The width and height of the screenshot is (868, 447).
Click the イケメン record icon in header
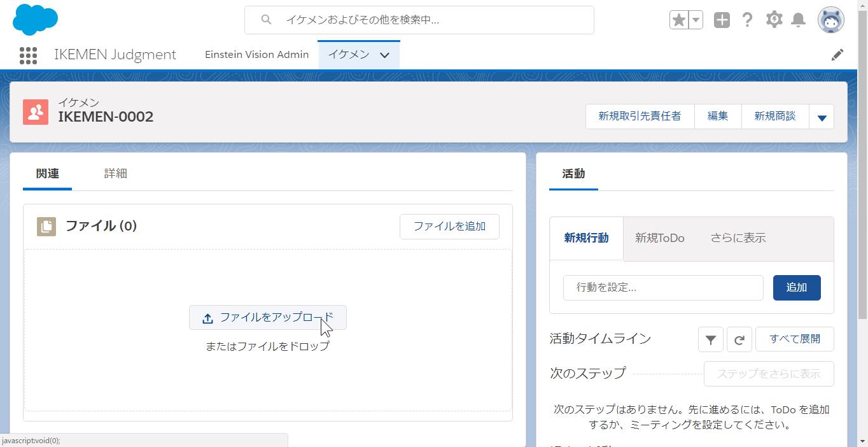(x=36, y=112)
